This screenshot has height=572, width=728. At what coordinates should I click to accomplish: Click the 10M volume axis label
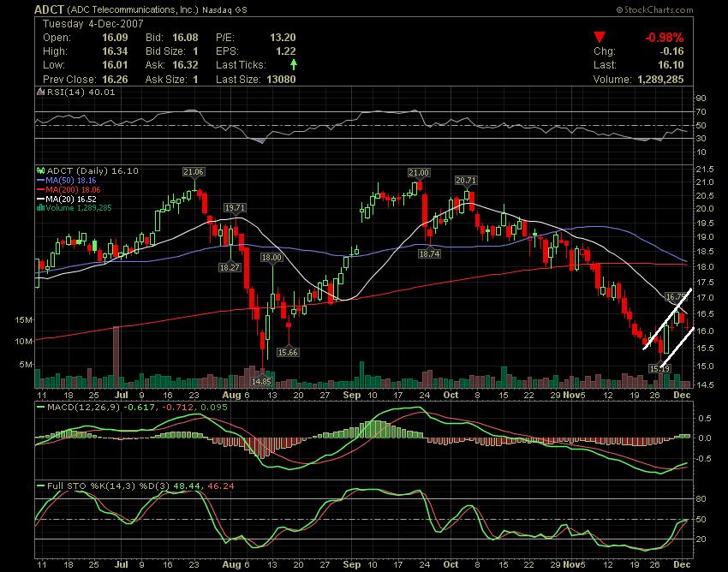click(24, 342)
